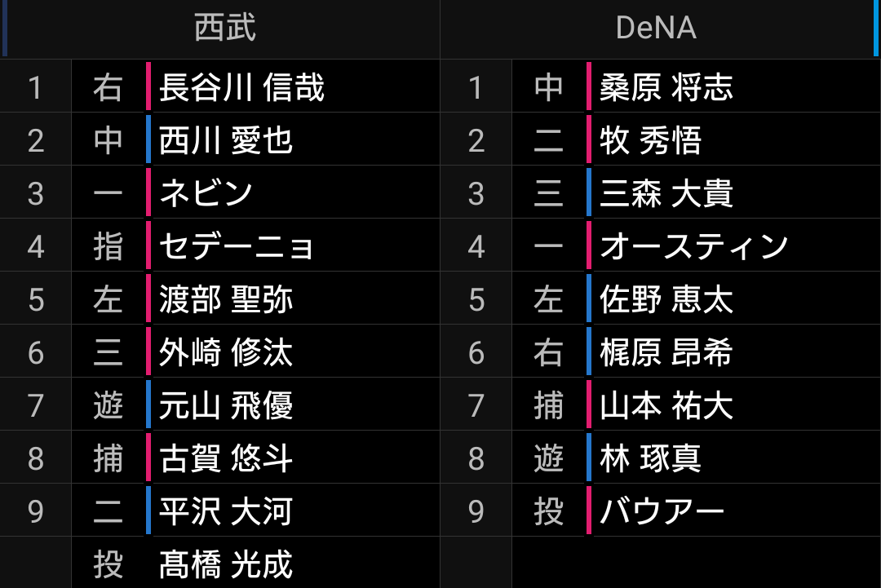This screenshot has width=881, height=588.
Task: Click on ネビン in the lineup
Action: pyautogui.click(x=206, y=193)
